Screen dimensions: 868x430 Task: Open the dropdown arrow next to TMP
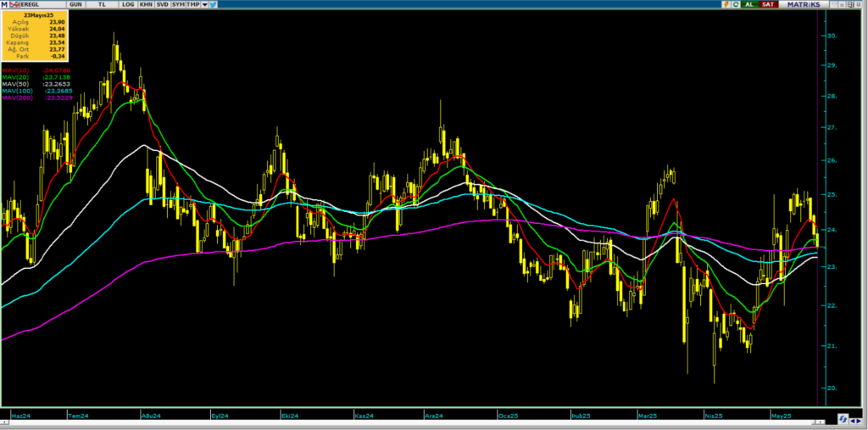point(205,4)
